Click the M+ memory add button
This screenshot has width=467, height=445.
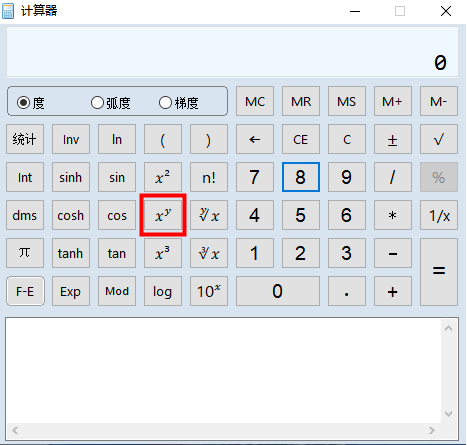393,101
